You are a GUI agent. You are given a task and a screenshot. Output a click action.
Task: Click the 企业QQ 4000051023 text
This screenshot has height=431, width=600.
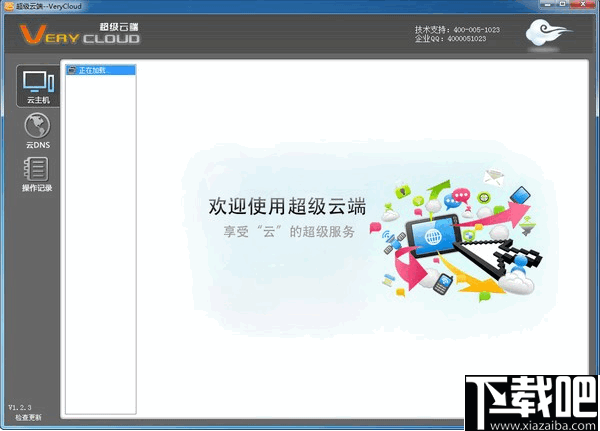pyautogui.click(x=450, y=39)
